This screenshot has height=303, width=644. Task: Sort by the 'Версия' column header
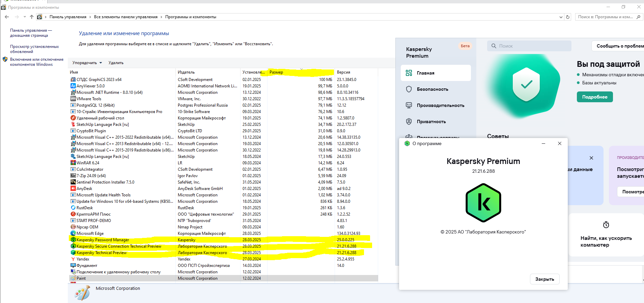pyautogui.click(x=356, y=72)
